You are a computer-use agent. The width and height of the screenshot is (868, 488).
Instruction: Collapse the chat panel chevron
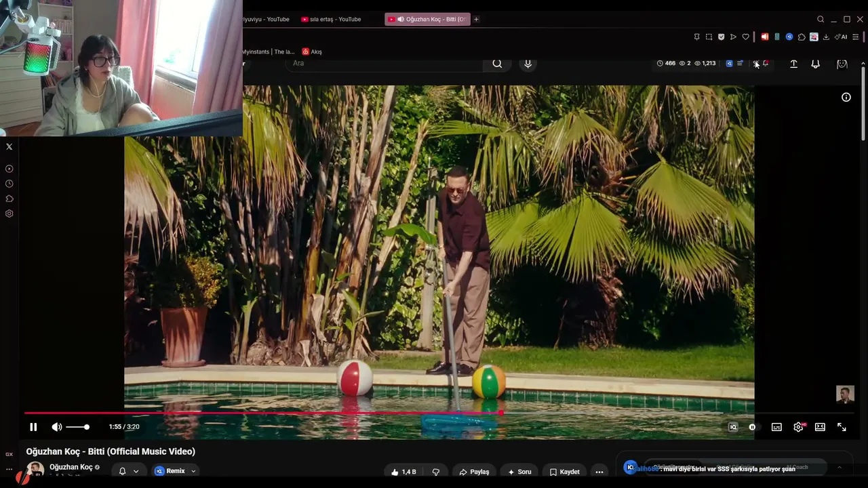[839, 467]
